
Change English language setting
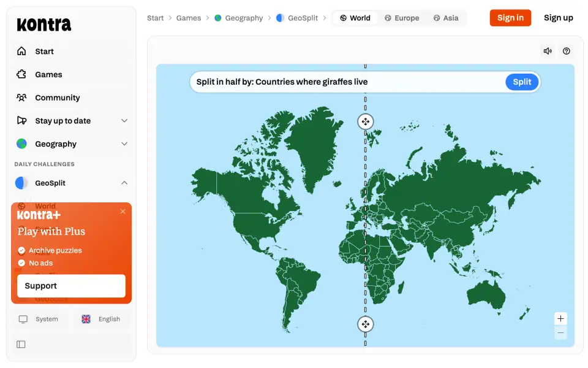point(102,319)
